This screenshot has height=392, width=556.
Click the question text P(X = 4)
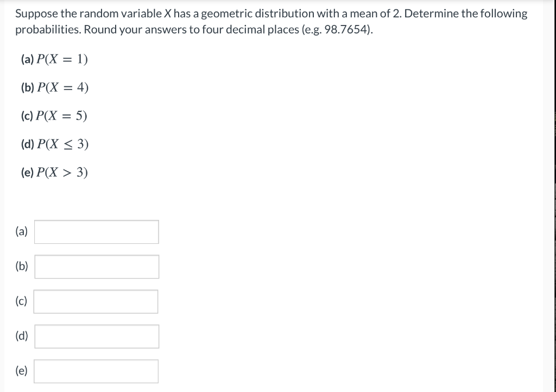click(62, 88)
